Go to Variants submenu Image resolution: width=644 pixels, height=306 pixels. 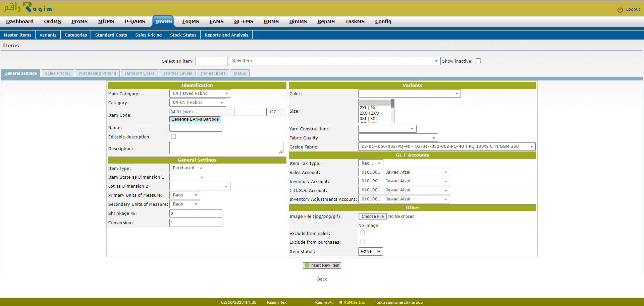point(48,35)
